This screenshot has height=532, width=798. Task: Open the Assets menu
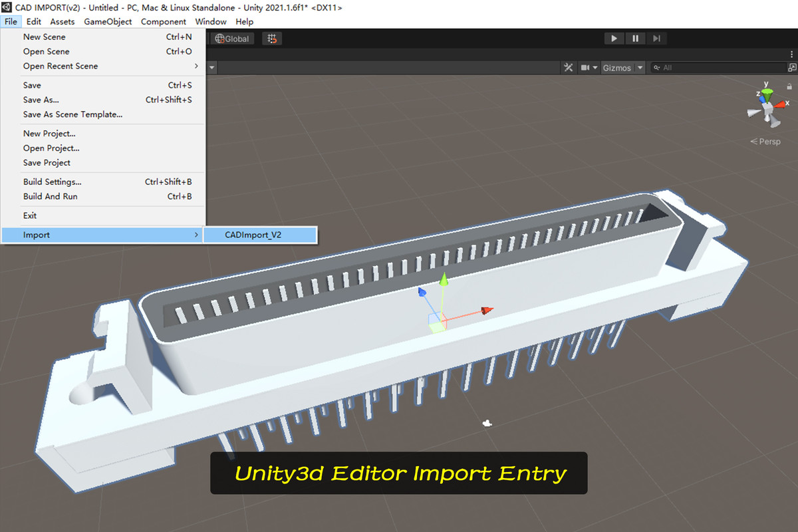tap(63, 21)
